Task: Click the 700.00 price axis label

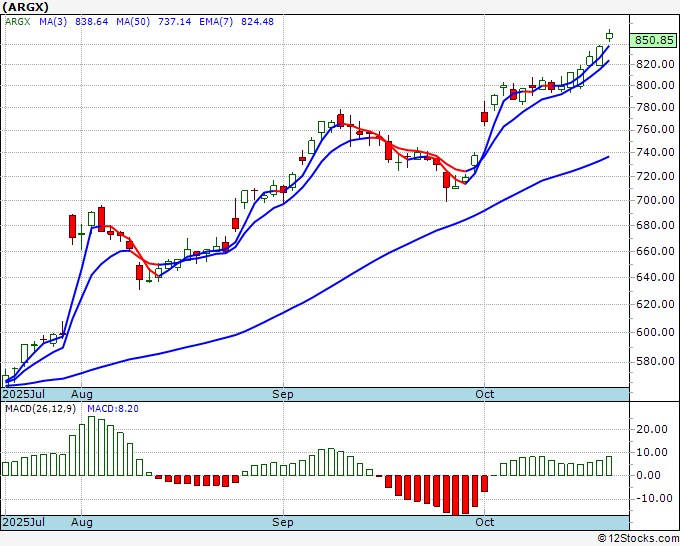Action: tap(655, 200)
